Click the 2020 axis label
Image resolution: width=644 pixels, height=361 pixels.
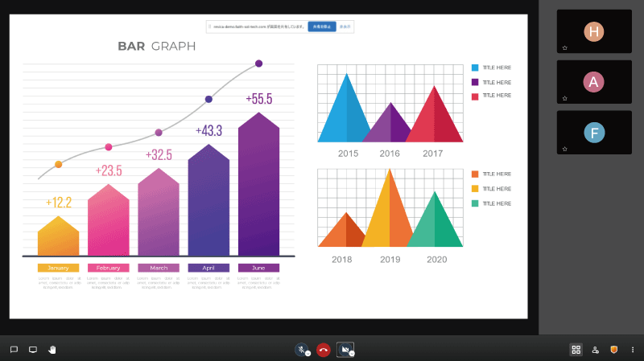[x=437, y=260]
